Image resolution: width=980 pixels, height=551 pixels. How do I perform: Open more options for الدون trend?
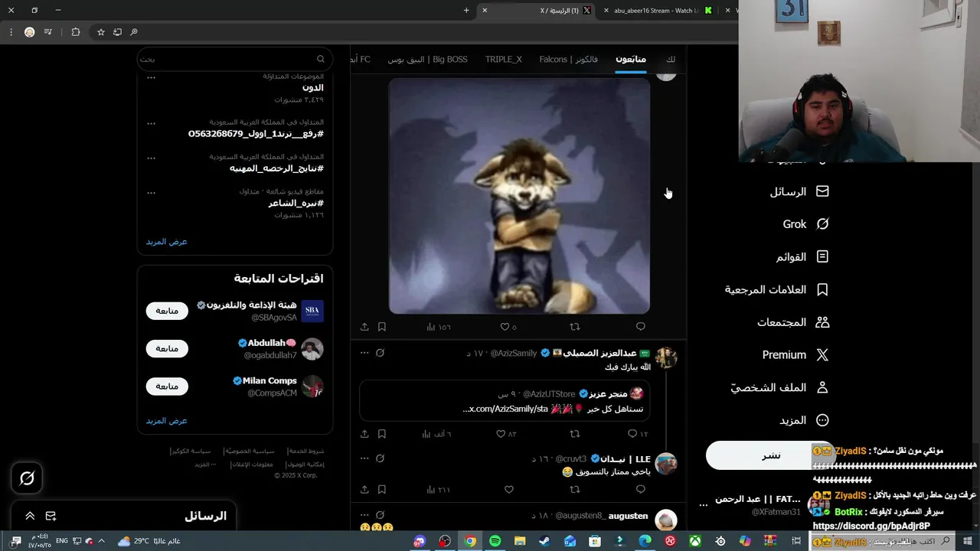coord(151,77)
